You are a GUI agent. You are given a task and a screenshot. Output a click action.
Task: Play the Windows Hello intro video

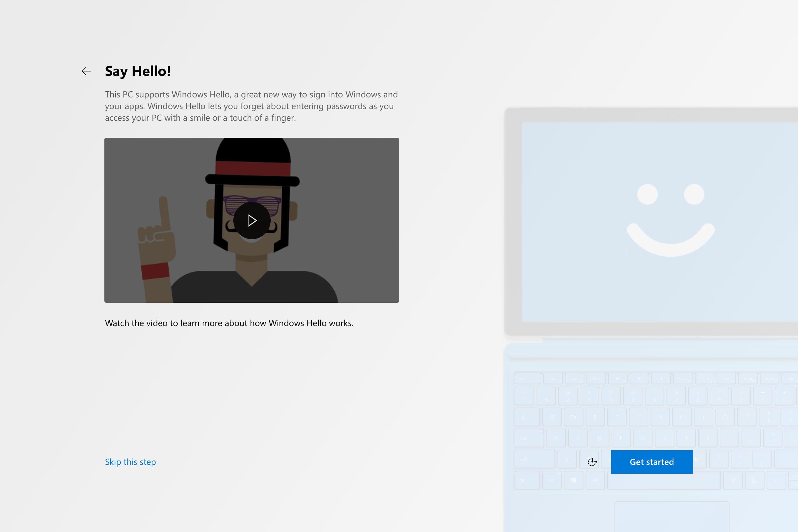point(252,220)
